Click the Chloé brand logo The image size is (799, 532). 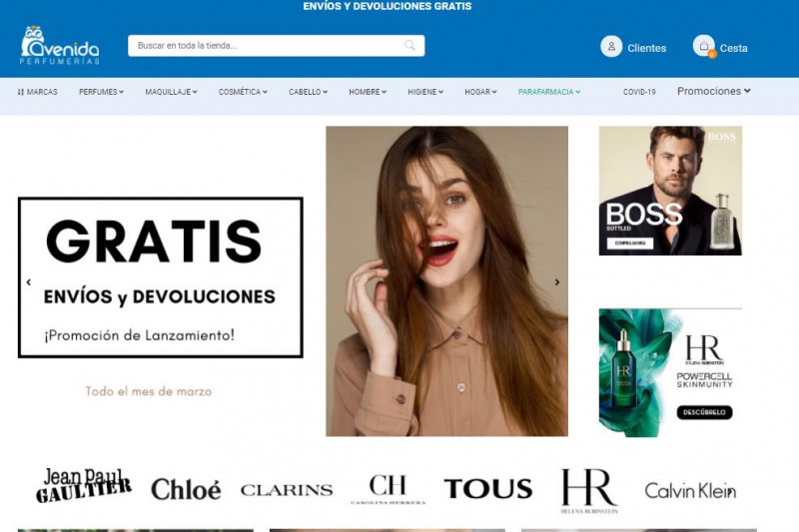coord(186,489)
